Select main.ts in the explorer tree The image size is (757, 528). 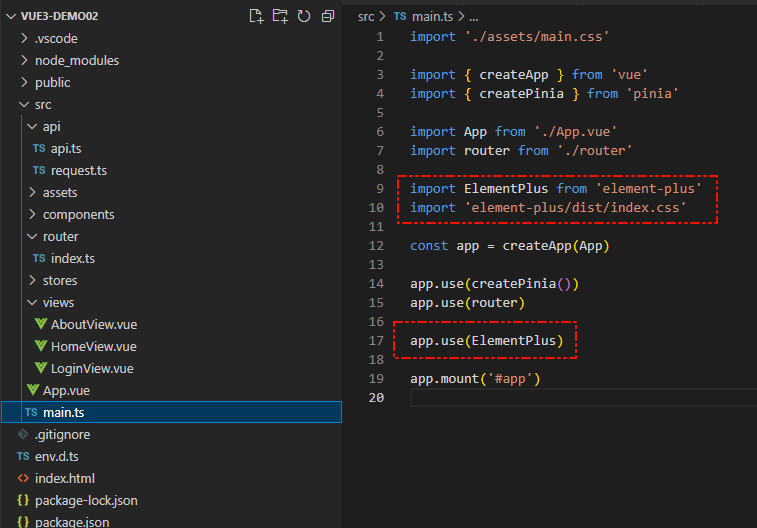(x=171, y=412)
